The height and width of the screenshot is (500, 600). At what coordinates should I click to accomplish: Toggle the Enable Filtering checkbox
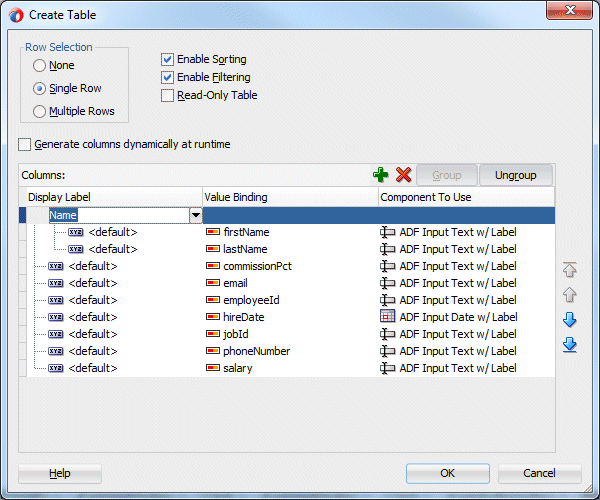(x=168, y=77)
